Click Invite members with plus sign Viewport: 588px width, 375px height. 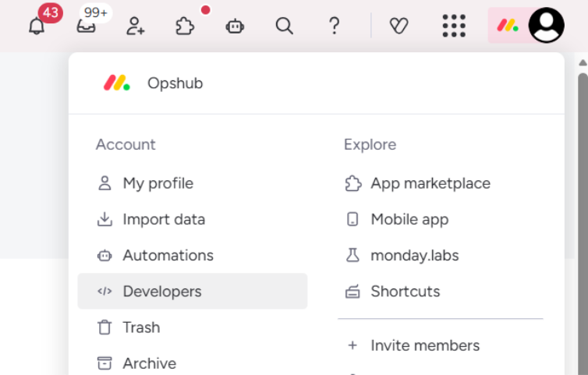click(424, 345)
